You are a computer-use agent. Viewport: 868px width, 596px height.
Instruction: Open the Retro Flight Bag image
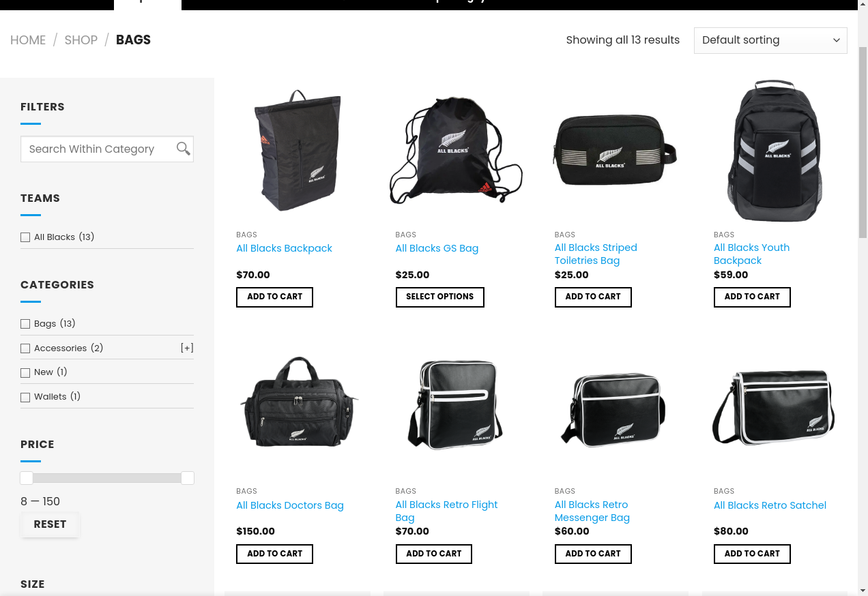click(457, 407)
